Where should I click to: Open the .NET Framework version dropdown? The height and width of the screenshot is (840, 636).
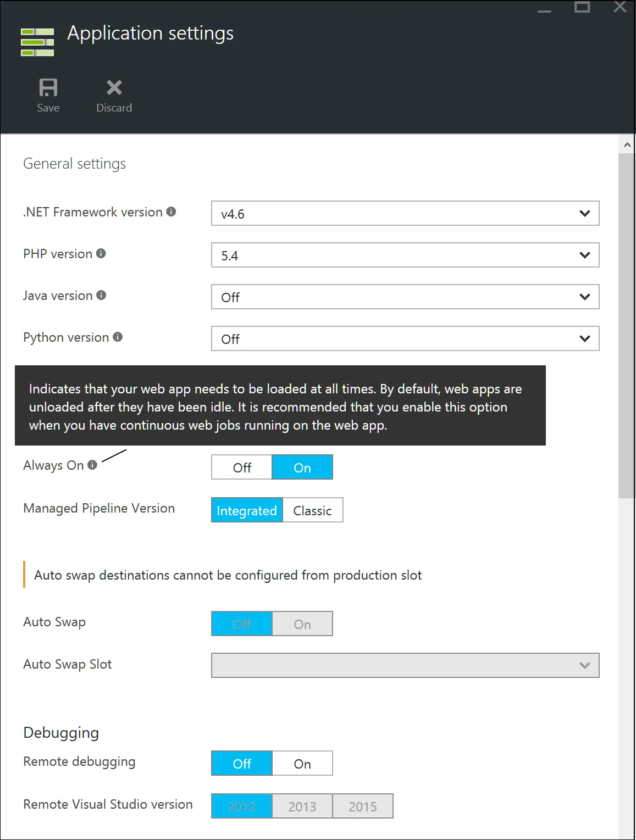pyautogui.click(x=405, y=213)
